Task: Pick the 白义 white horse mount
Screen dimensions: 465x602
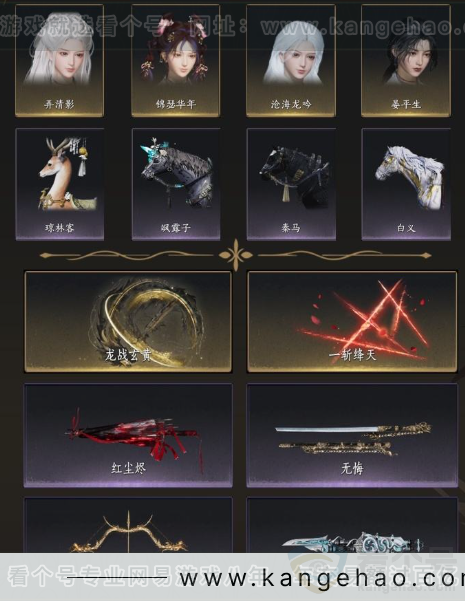Action: click(406, 184)
